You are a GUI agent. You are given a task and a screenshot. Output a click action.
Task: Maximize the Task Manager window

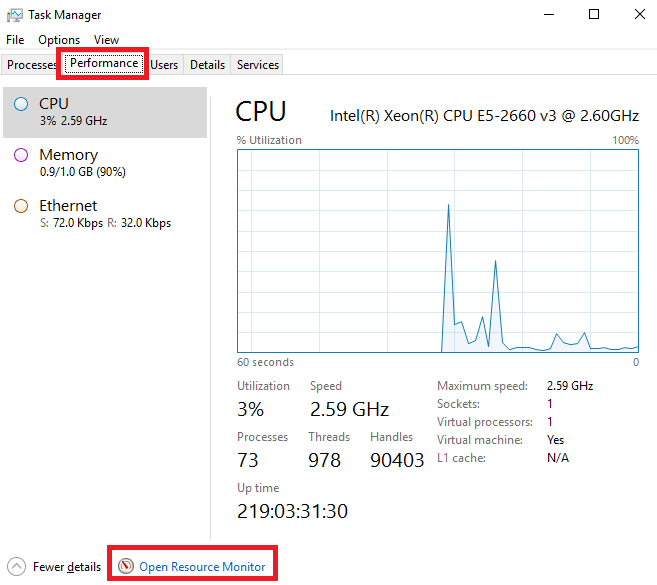594,14
